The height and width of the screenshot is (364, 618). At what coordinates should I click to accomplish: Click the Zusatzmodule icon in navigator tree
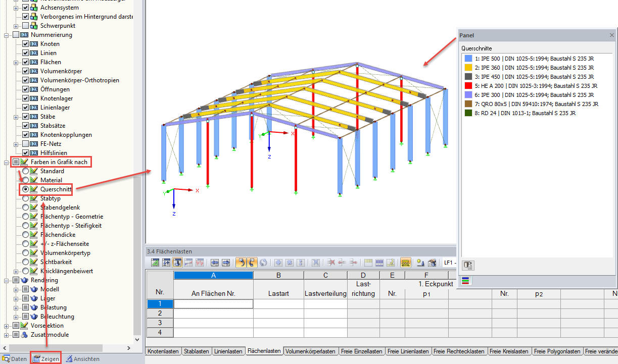pos(25,335)
